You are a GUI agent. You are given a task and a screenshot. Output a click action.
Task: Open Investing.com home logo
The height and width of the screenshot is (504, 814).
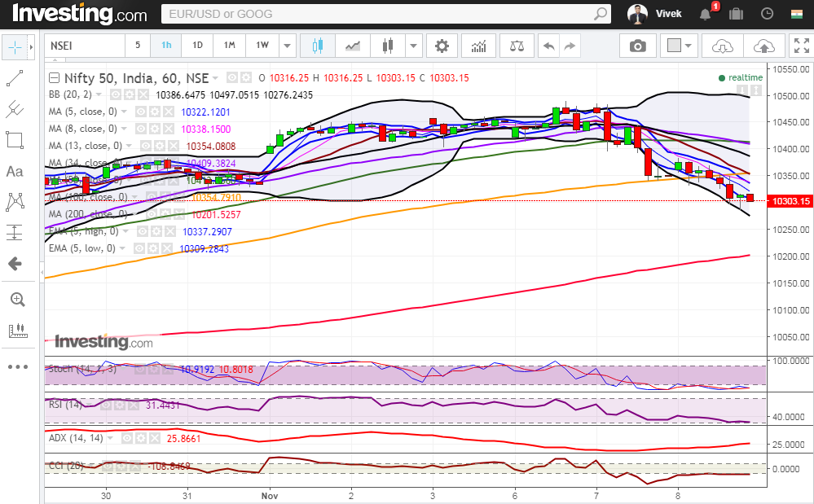(x=79, y=14)
